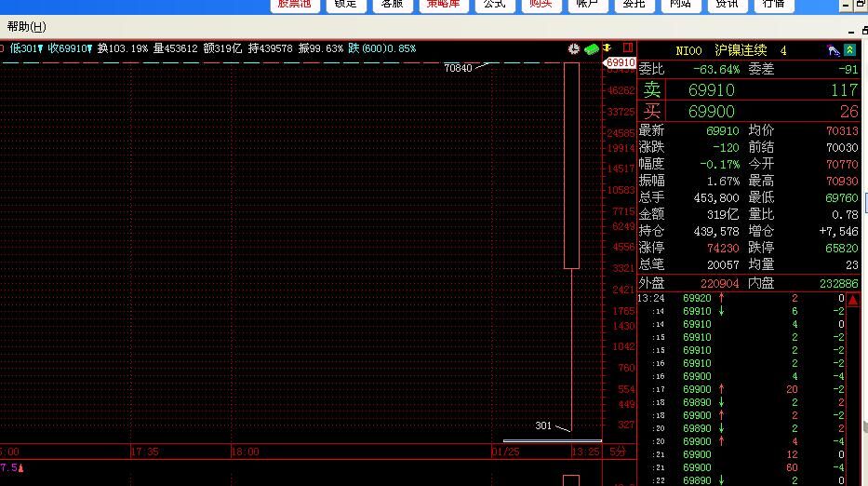Click the 卖 sell price row 69910
868x486 pixels.
click(x=712, y=90)
